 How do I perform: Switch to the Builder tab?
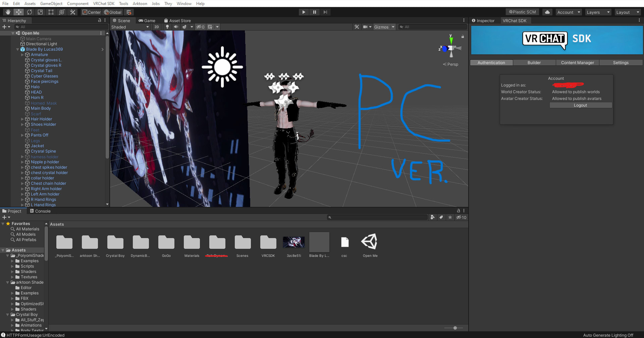pos(534,63)
